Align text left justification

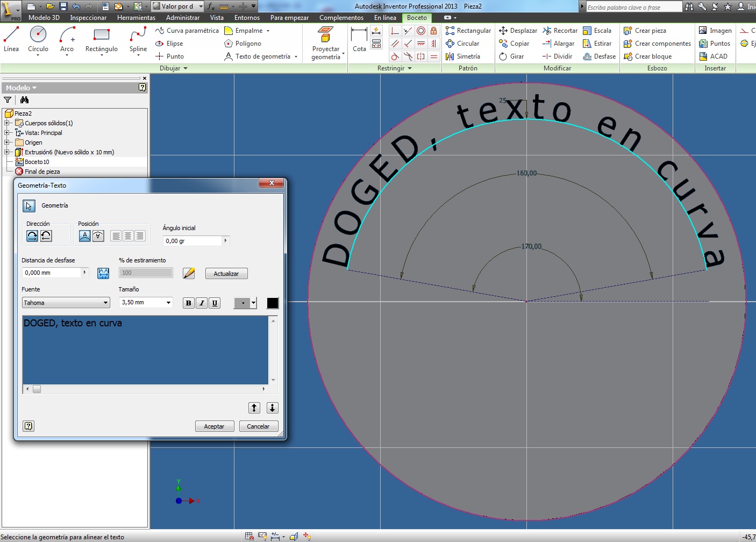click(116, 236)
